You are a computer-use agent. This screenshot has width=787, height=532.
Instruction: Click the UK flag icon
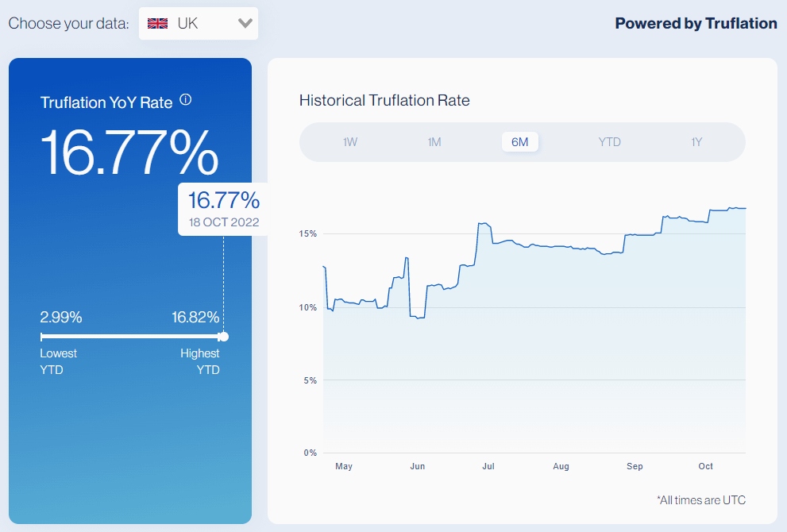158,23
